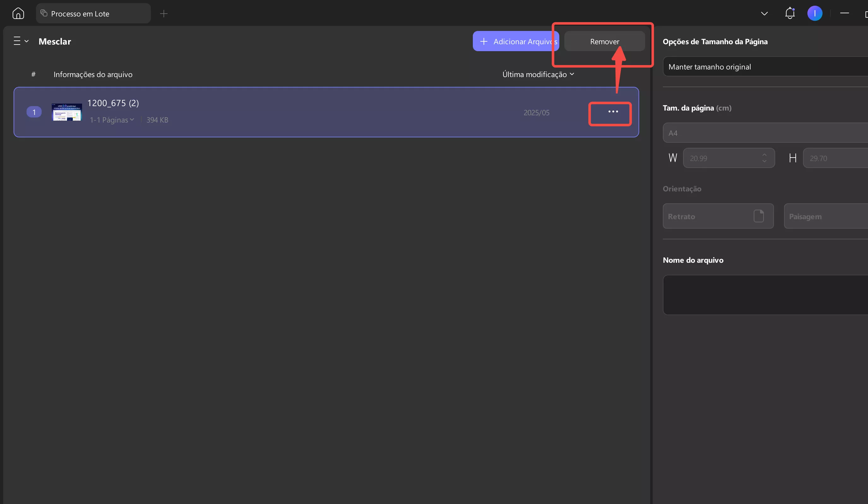Minimize the application window

(844, 13)
